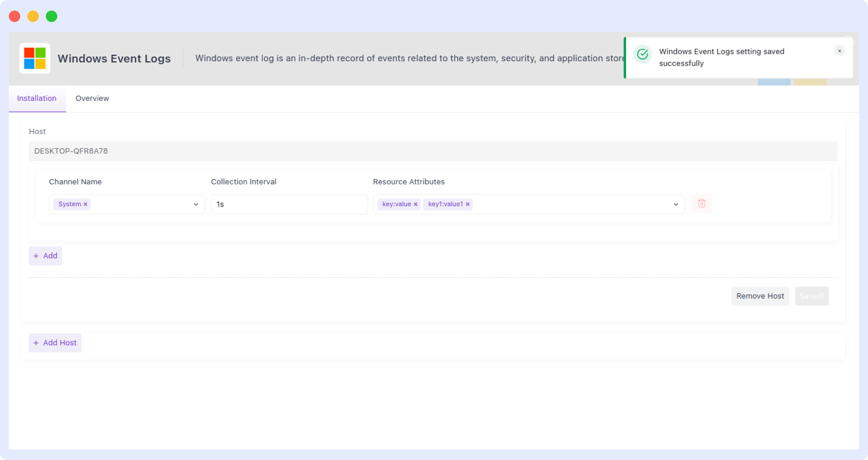Remove the key1:value1 resource attribute tag
Image resolution: width=868 pixels, height=460 pixels.
point(468,204)
